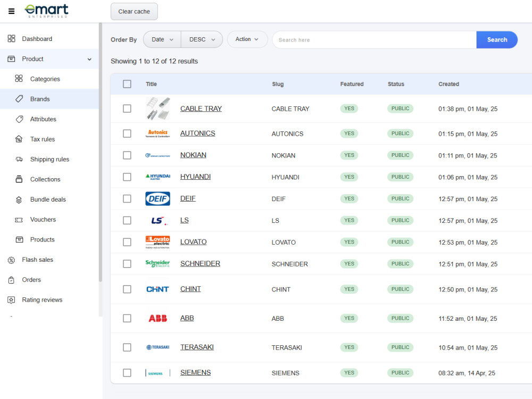The image size is (532, 399).
Task: Click the PUBLIC status badge for TERASAKI
Action: [x=401, y=347]
